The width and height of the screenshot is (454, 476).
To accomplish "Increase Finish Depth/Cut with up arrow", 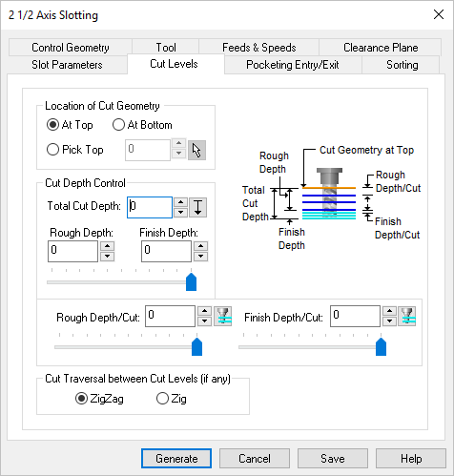I will (x=389, y=311).
